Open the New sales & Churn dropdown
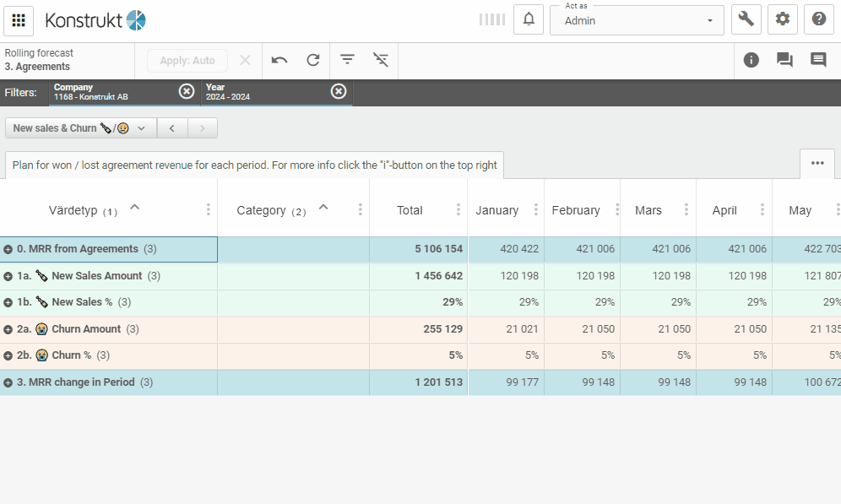The height and width of the screenshot is (504, 841). click(80, 128)
